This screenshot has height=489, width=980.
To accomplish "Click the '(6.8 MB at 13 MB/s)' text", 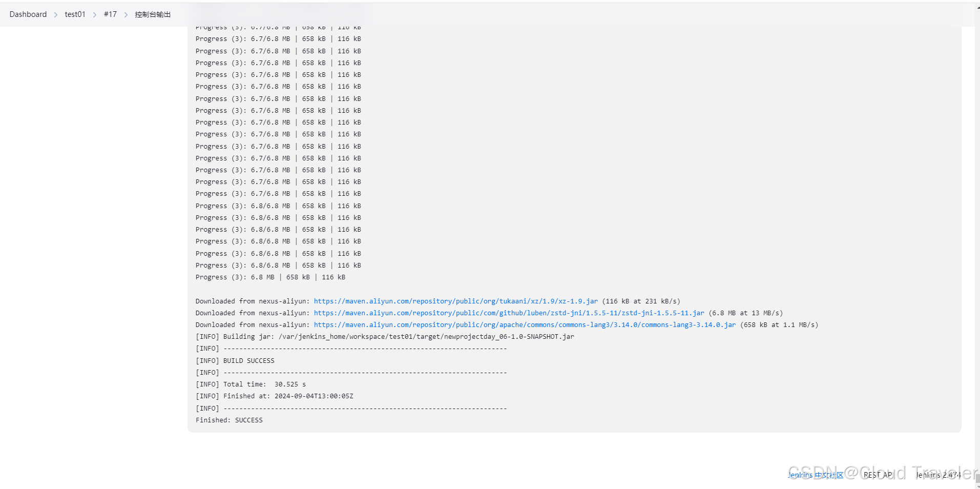I will pyautogui.click(x=746, y=313).
